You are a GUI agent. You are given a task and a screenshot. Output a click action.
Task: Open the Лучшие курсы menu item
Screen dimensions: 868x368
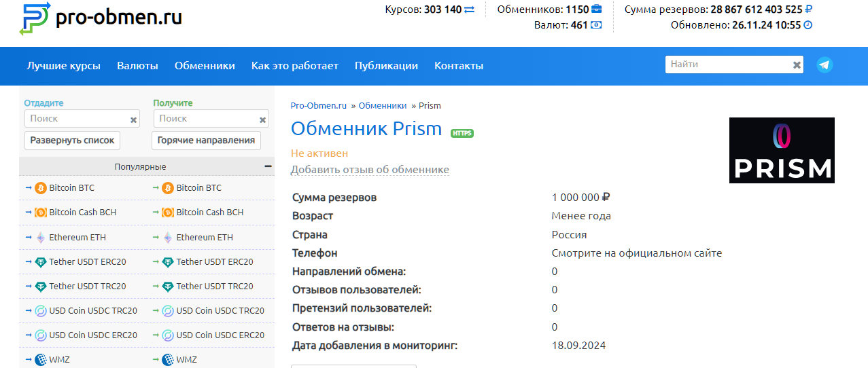64,66
